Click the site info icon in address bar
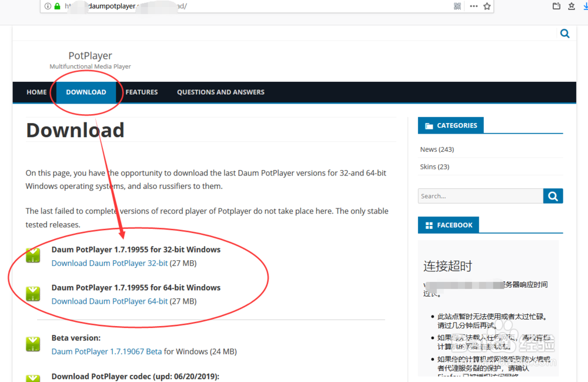Viewport: 588px width, 382px height. coord(48,6)
